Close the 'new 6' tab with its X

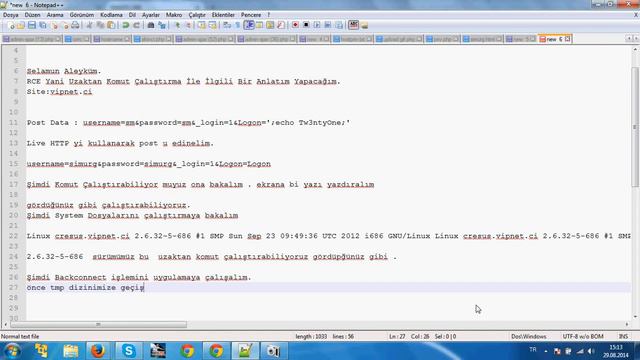(567, 39)
